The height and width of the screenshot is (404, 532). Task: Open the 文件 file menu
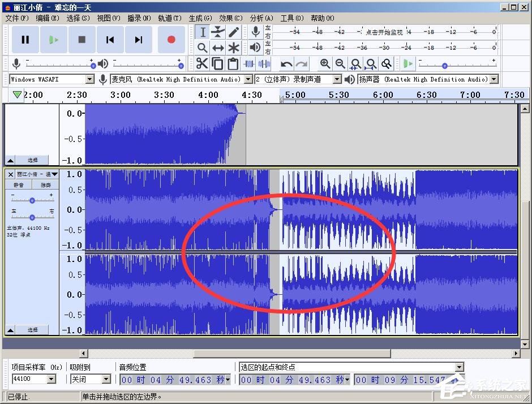point(16,18)
